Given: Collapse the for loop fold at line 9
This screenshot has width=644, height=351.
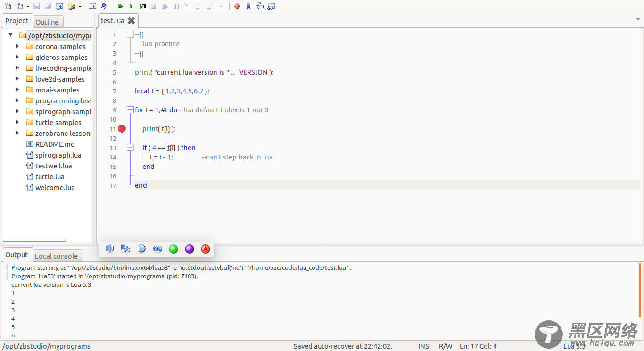Looking at the screenshot, I should click(130, 110).
